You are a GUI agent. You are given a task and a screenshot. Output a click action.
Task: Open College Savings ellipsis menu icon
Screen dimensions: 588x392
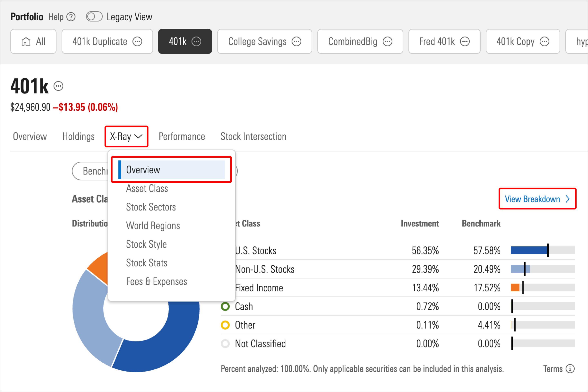click(x=296, y=41)
